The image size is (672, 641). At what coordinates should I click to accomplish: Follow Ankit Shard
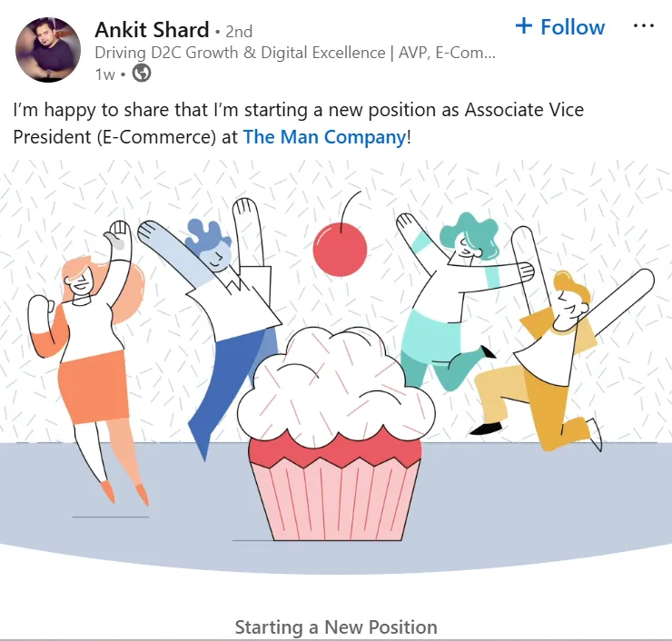click(560, 27)
